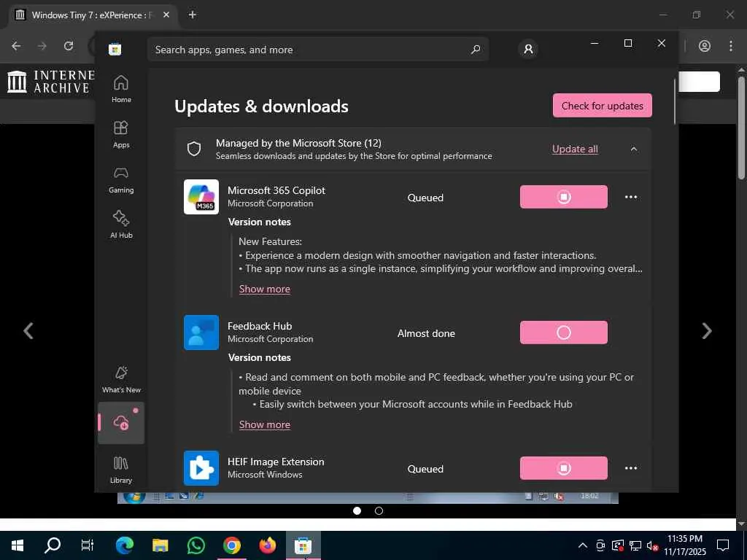Open the Home section in Microsoft Store
This screenshot has height=560, width=747.
point(121,89)
